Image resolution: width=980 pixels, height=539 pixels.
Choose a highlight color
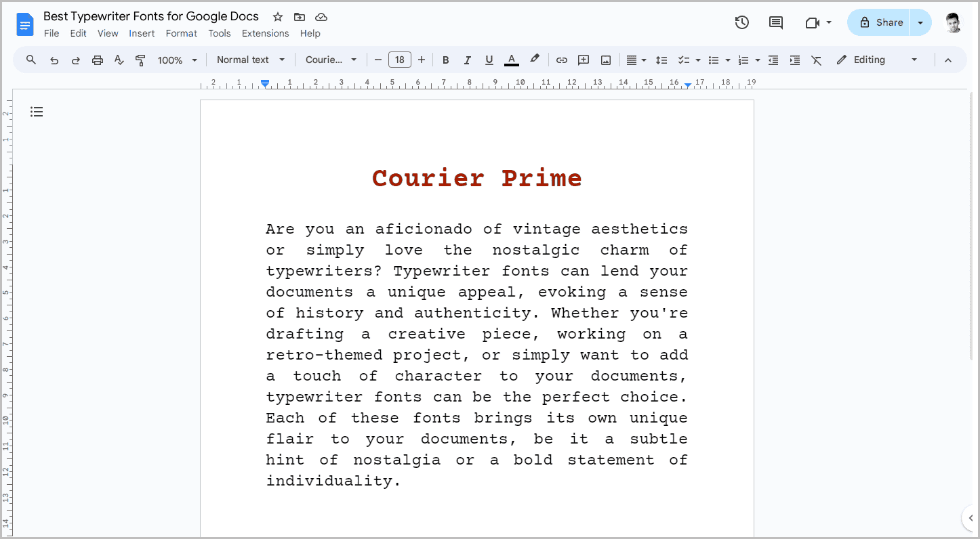535,60
